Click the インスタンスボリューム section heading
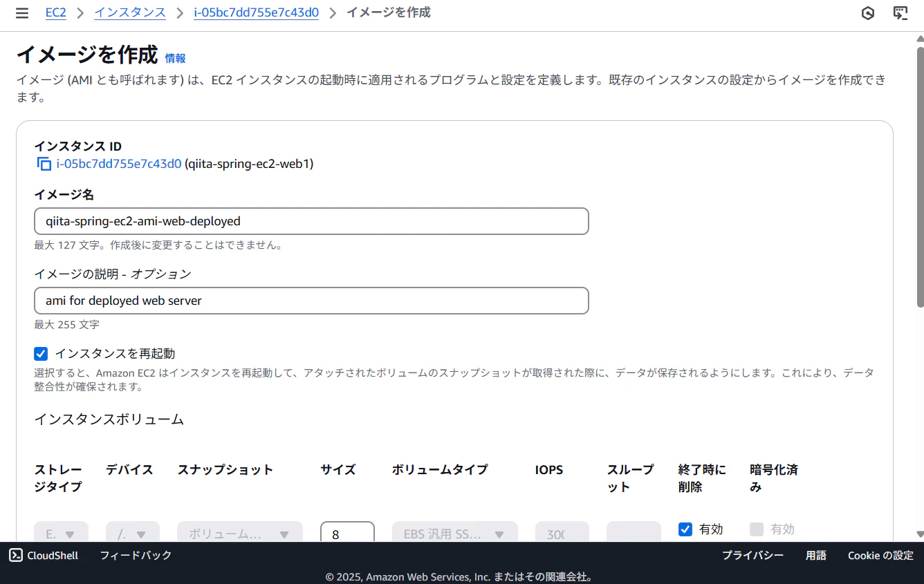Screen dimensions: 924x584 point(109,419)
